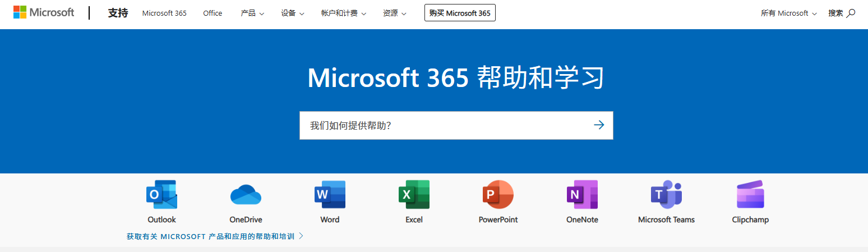Viewport: 868px width, 252px height.
Task: Click the Excel text label
Action: pyautogui.click(x=414, y=219)
